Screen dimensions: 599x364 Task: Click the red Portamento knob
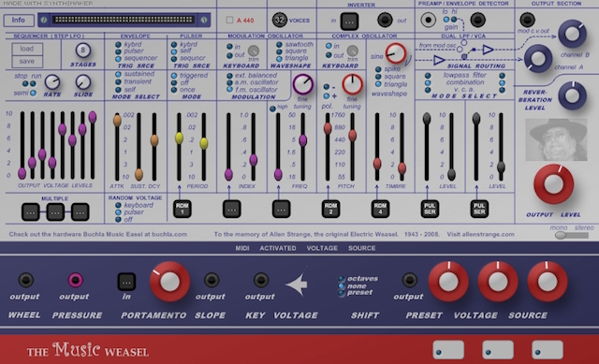(x=169, y=282)
